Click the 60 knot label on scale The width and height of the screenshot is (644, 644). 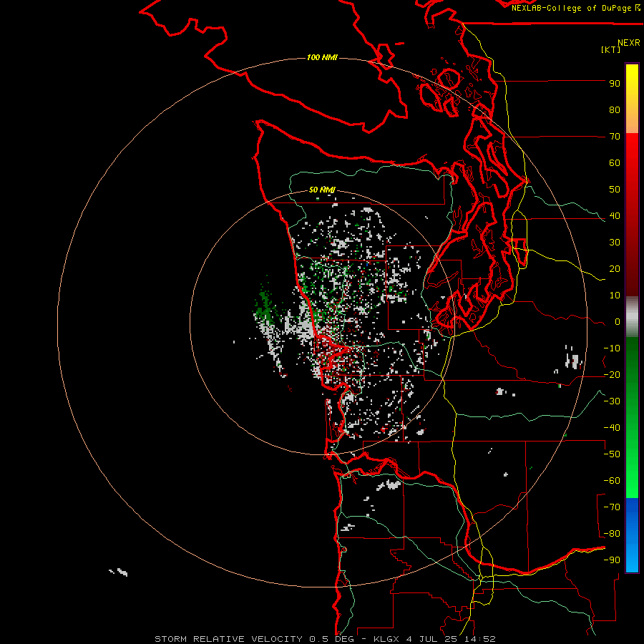pyautogui.click(x=615, y=162)
